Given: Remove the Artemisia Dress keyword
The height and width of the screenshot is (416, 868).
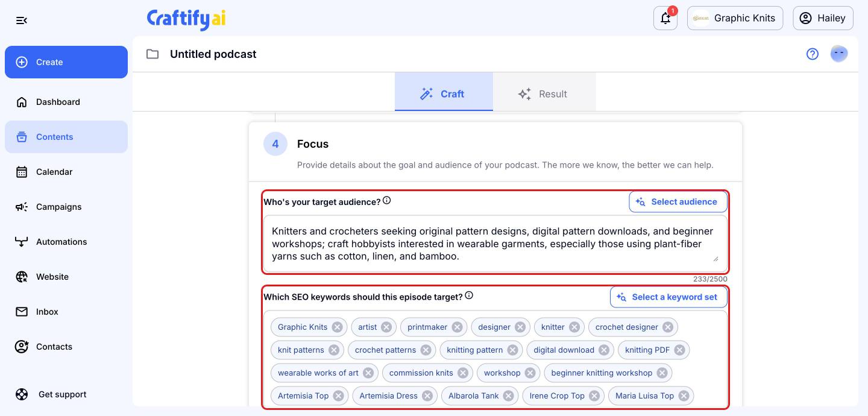Looking at the screenshot, I should pos(427,396).
